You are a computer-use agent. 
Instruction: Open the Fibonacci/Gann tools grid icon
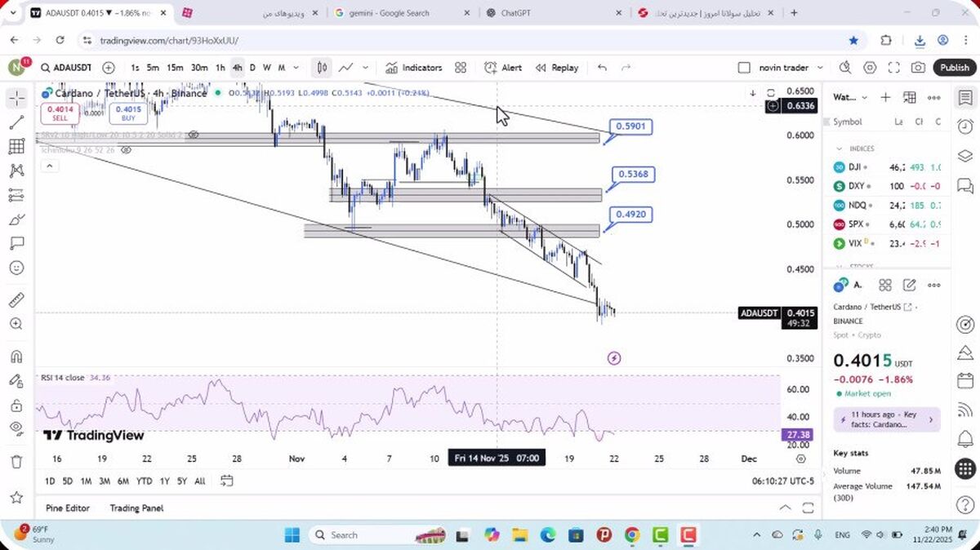point(16,147)
